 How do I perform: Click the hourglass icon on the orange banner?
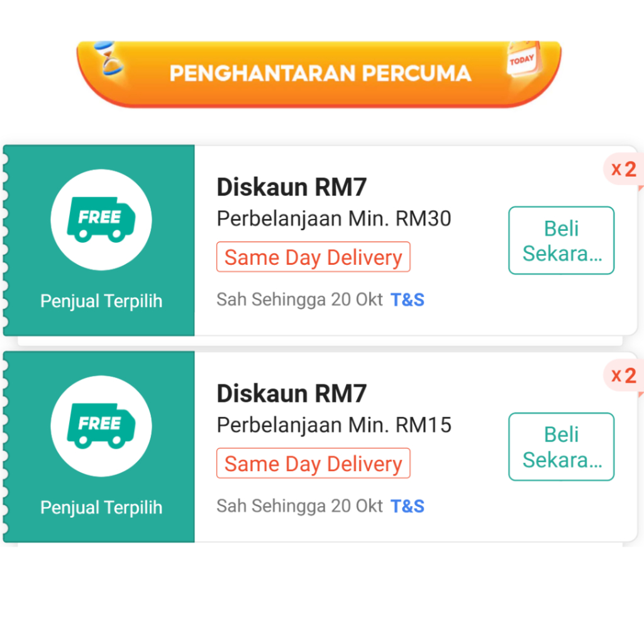tap(110, 60)
